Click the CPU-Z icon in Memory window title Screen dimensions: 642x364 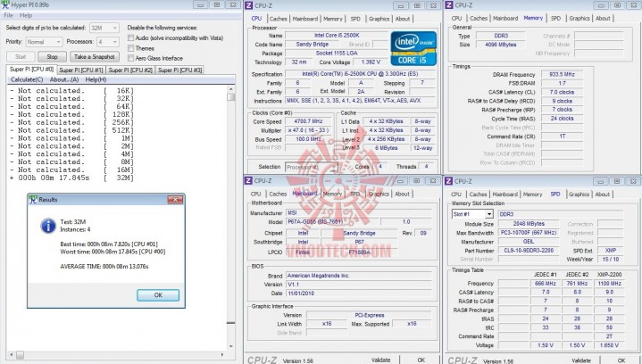pyautogui.click(x=449, y=5)
